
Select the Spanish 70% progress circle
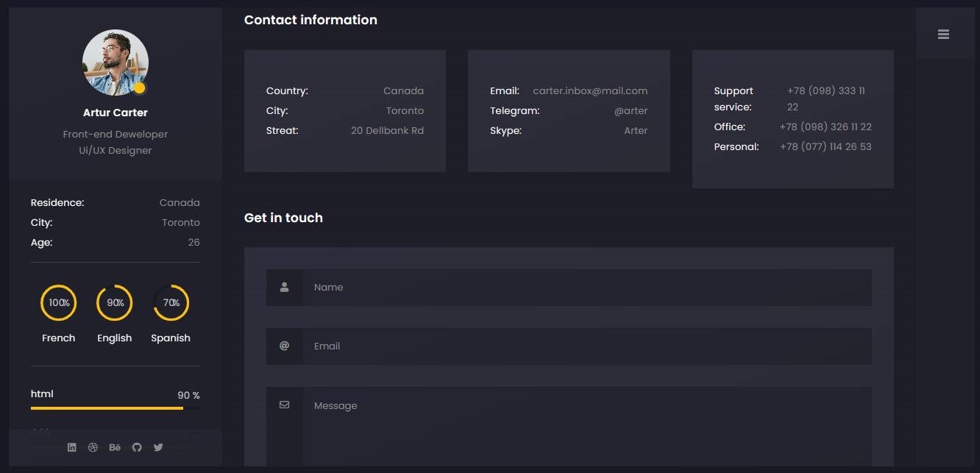tap(171, 303)
